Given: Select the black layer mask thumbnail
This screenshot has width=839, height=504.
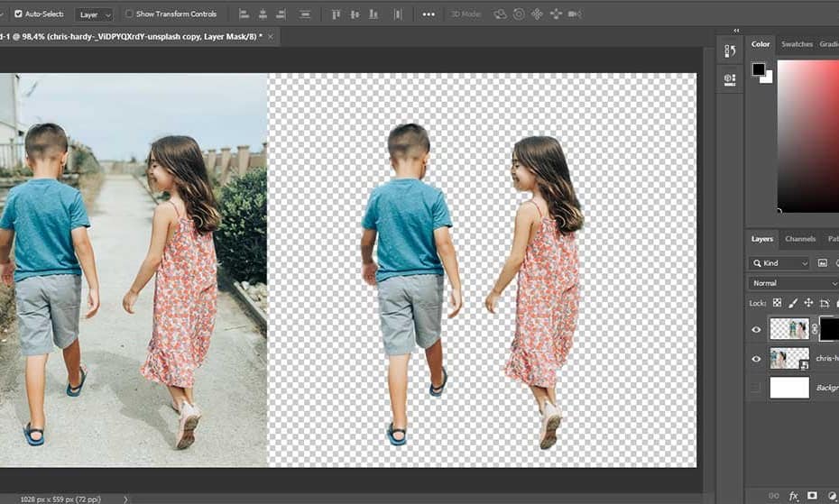Looking at the screenshot, I should tap(829, 328).
